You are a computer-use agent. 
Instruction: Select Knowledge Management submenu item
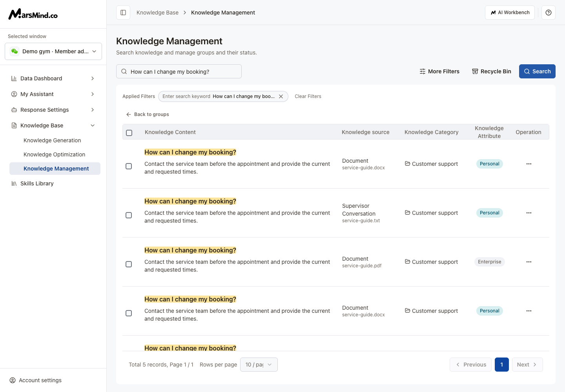[55, 169]
